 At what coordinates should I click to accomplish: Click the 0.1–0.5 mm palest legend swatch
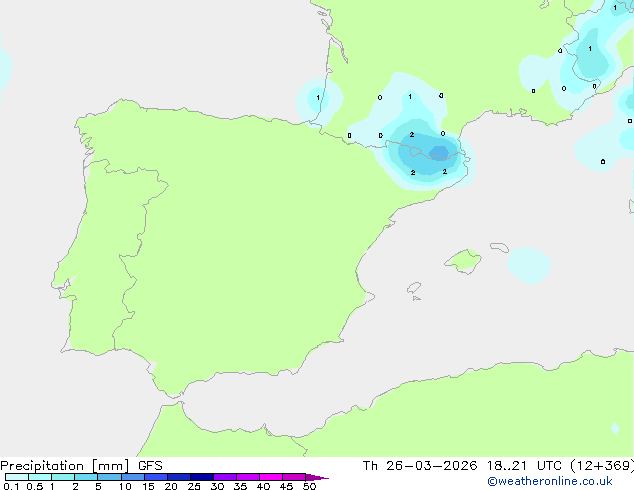(x=17, y=477)
